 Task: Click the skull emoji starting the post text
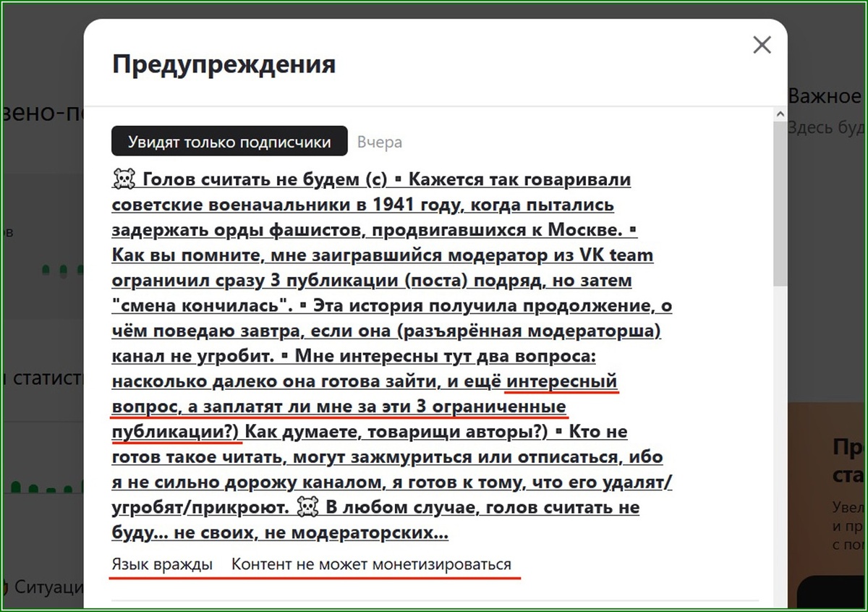tap(124, 179)
